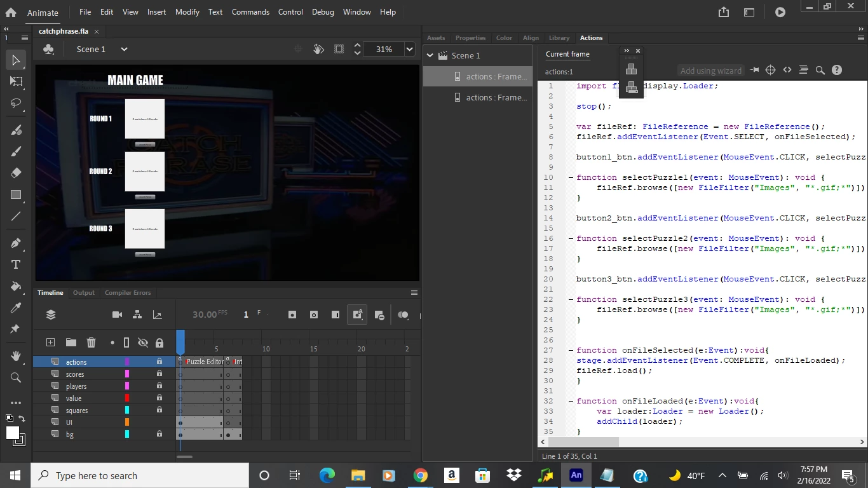868x488 pixels.
Task: Select the Lasso tool
Action: [x=16, y=104]
